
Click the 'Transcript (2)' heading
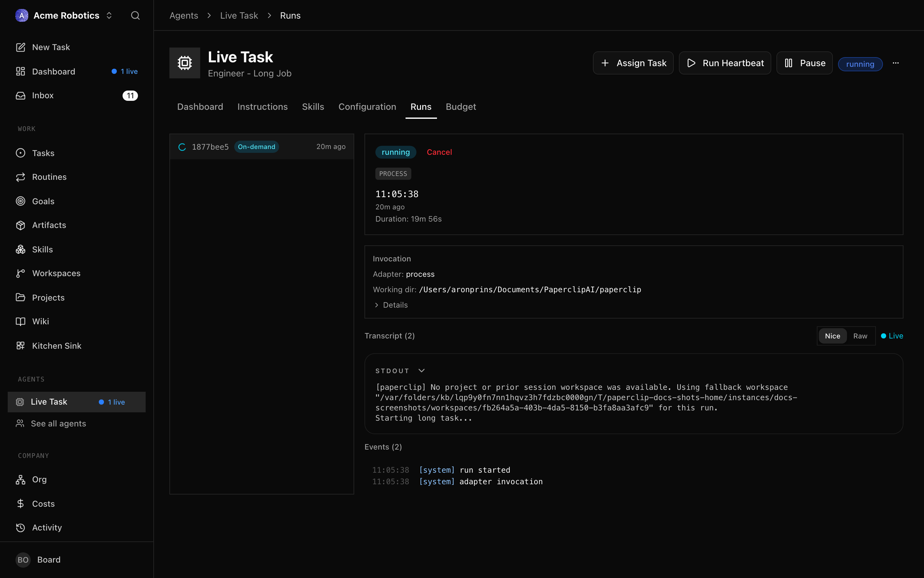[389, 336]
